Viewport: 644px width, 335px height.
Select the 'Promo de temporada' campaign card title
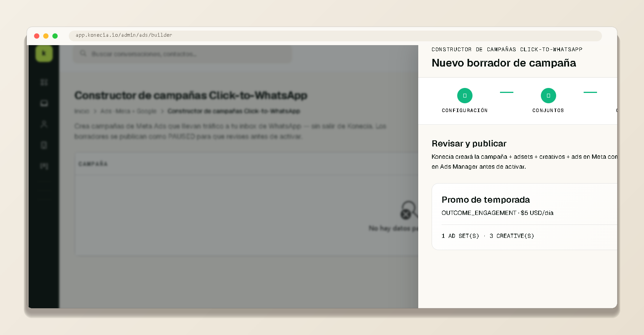tap(485, 200)
